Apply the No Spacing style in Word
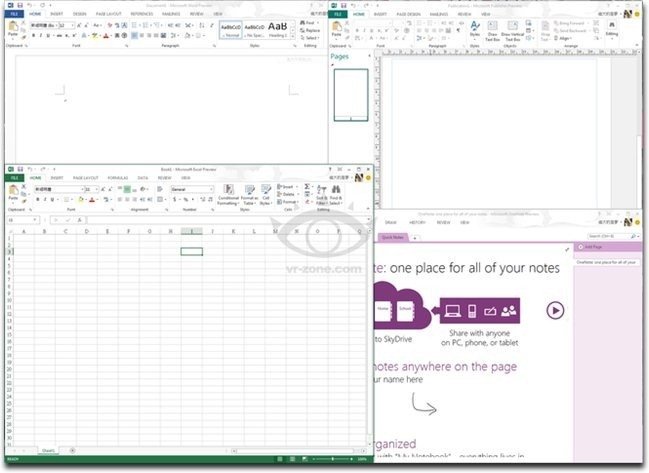The height and width of the screenshot is (473, 649). tap(254, 30)
